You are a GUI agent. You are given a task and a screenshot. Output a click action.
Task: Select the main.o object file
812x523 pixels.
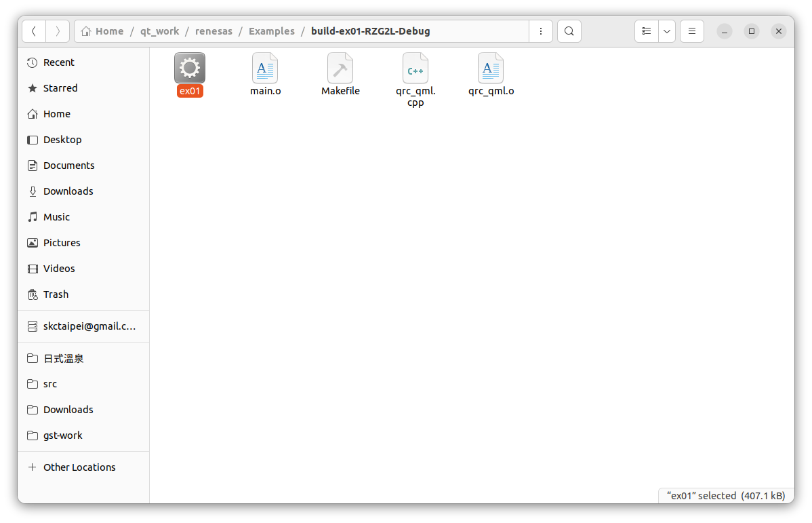(265, 69)
